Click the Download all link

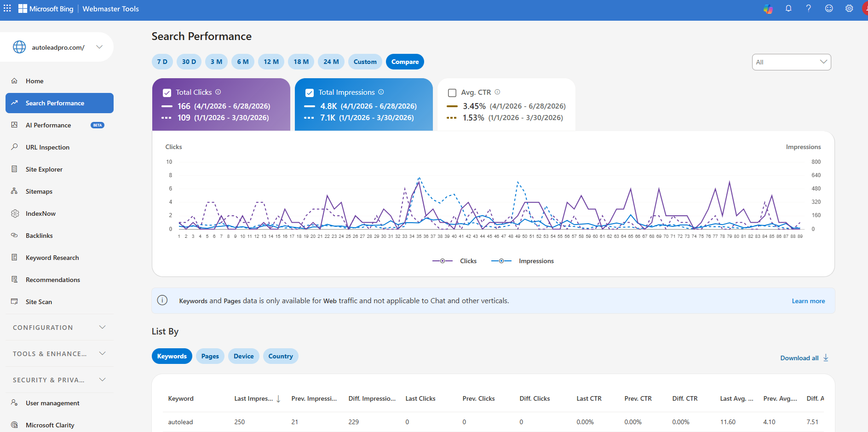pos(799,358)
